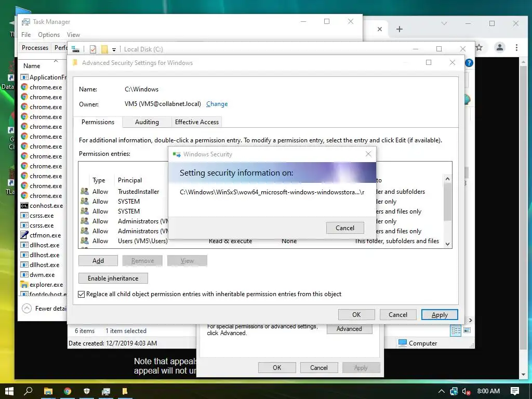Screen dimensions: 532x399
Task: Open Chrome three-dot menu
Action: point(516,47)
